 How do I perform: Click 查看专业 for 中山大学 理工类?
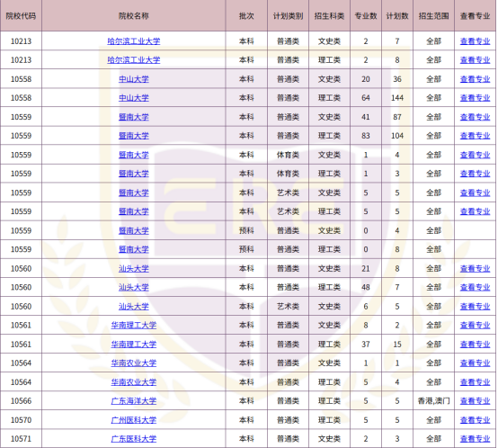(x=476, y=98)
